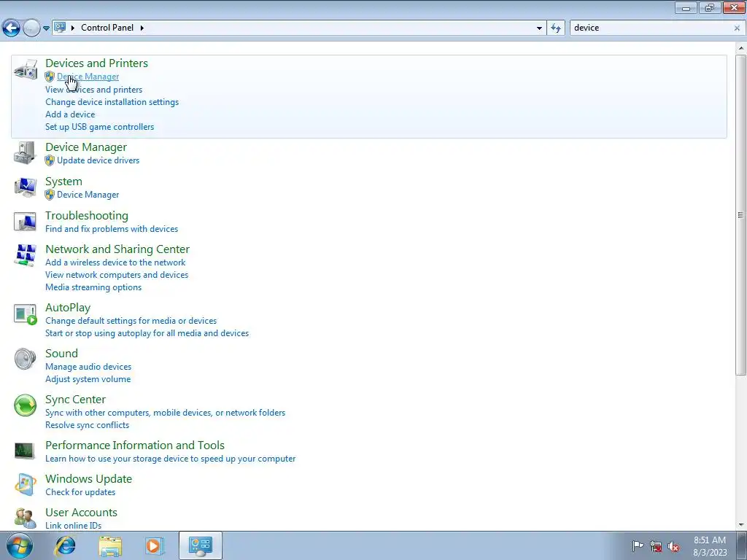This screenshot has height=560, width=747.
Task: Open the recent pages dropdown arrow
Action: (x=46, y=28)
